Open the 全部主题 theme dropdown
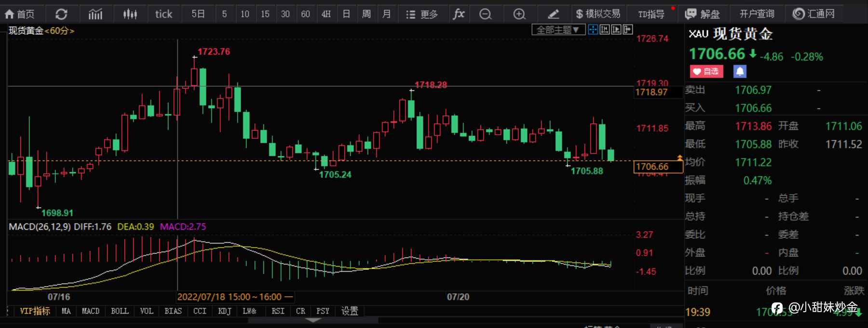The width and height of the screenshot is (868, 328). point(558,30)
